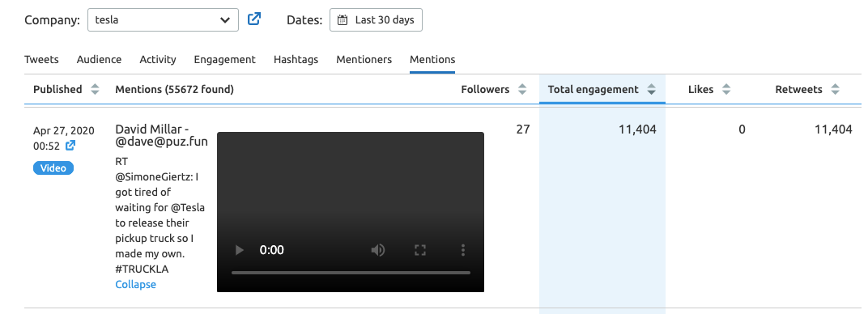
Task: Switch to the Hashtags tab
Action: click(x=296, y=60)
